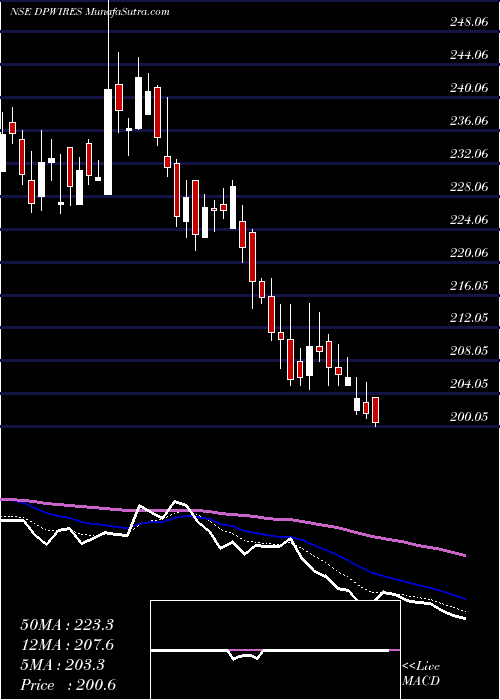Click the 5MA : 203.3 readout
Viewport: 500px width, 700px height.
click(62, 665)
